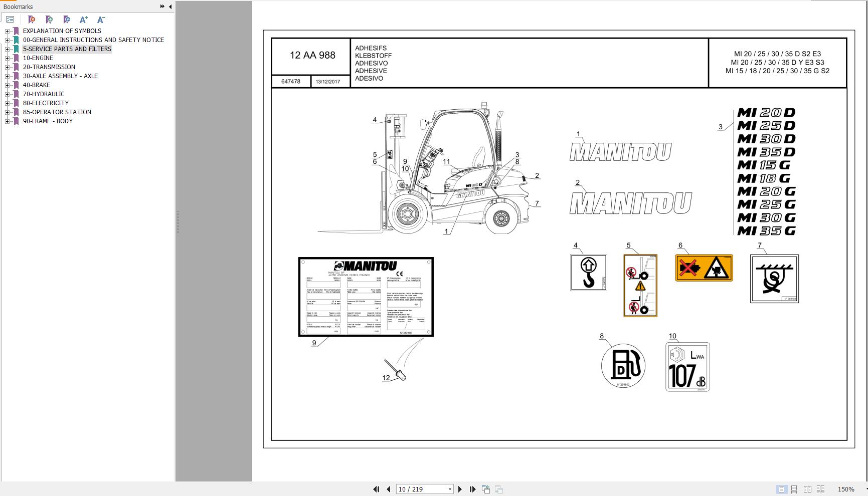The height and width of the screenshot is (496, 868).
Task: Click the set bookmark destination icon
Action: pos(66,20)
